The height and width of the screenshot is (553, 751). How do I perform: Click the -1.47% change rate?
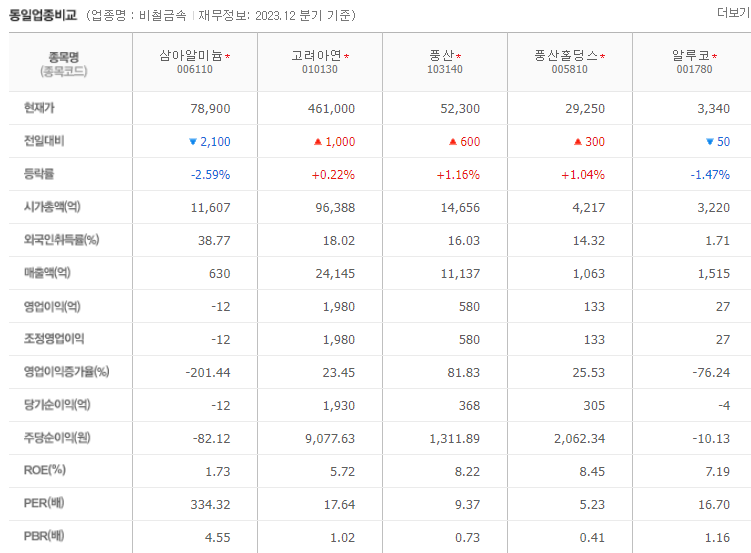[x=710, y=175]
